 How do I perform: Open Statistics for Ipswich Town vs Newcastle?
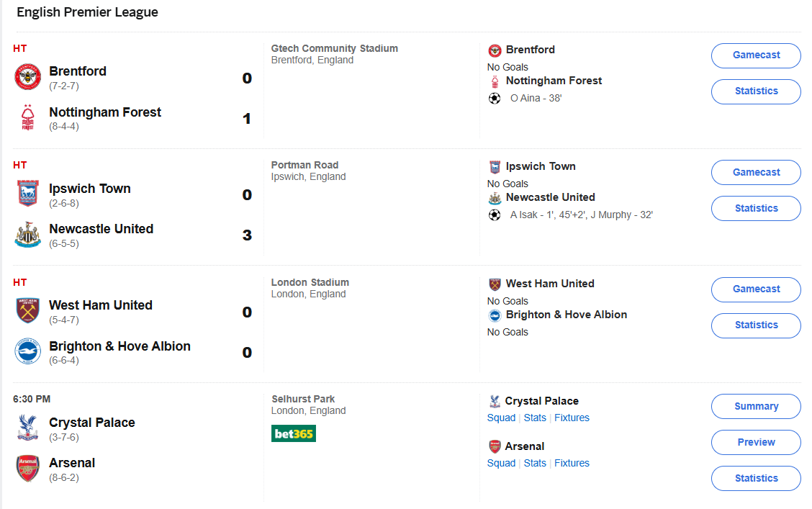(756, 208)
